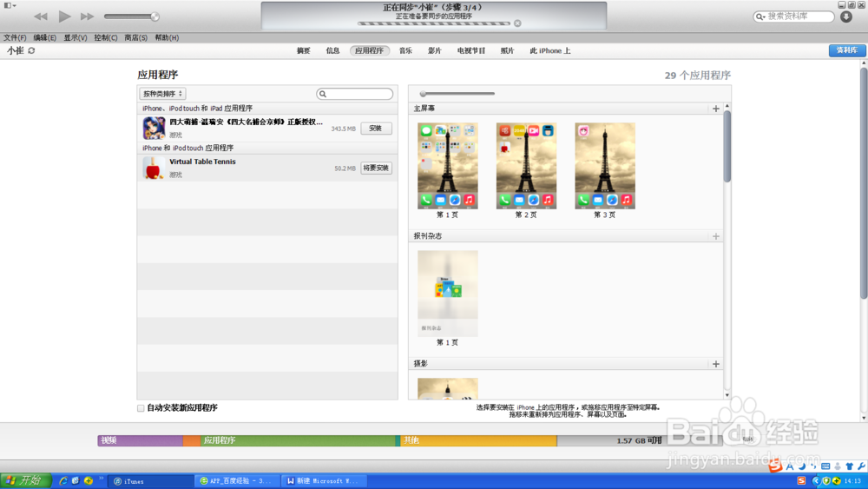Click the Virtual Table Tennis app icon
The image size is (868, 489).
click(x=154, y=168)
